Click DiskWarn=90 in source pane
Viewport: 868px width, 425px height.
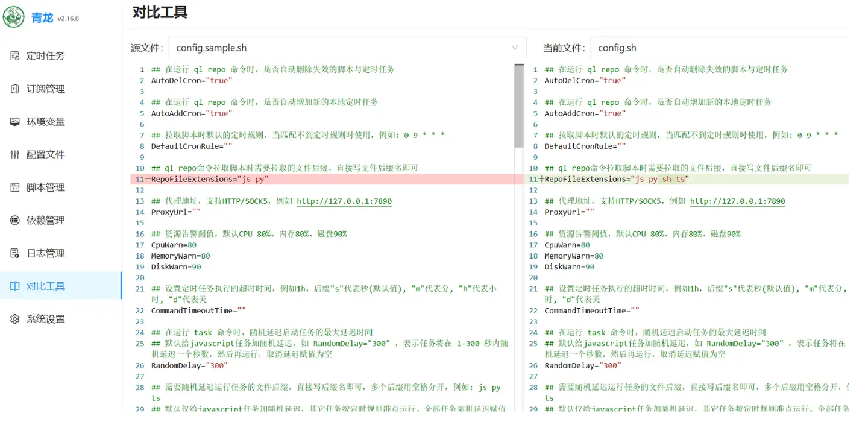pos(176,267)
